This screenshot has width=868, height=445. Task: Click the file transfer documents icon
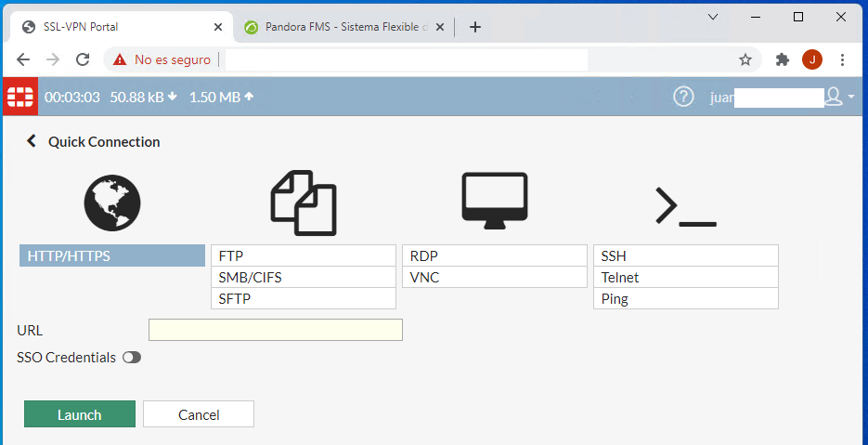tap(304, 203)
